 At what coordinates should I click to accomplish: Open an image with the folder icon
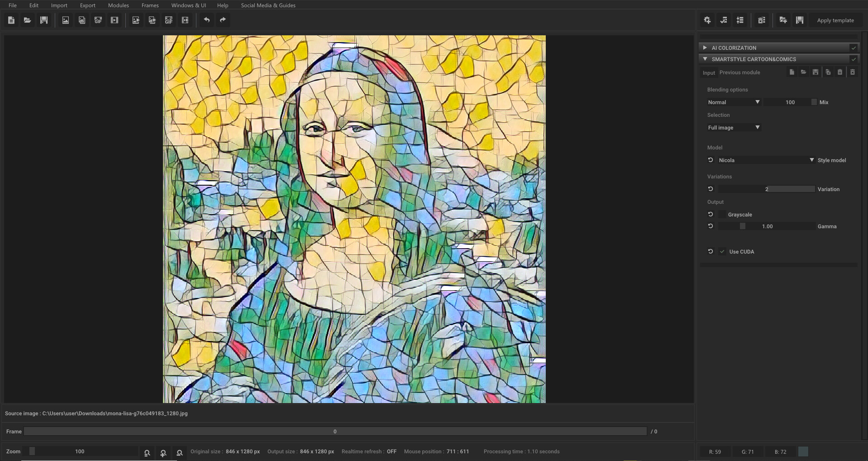(27, 20)
